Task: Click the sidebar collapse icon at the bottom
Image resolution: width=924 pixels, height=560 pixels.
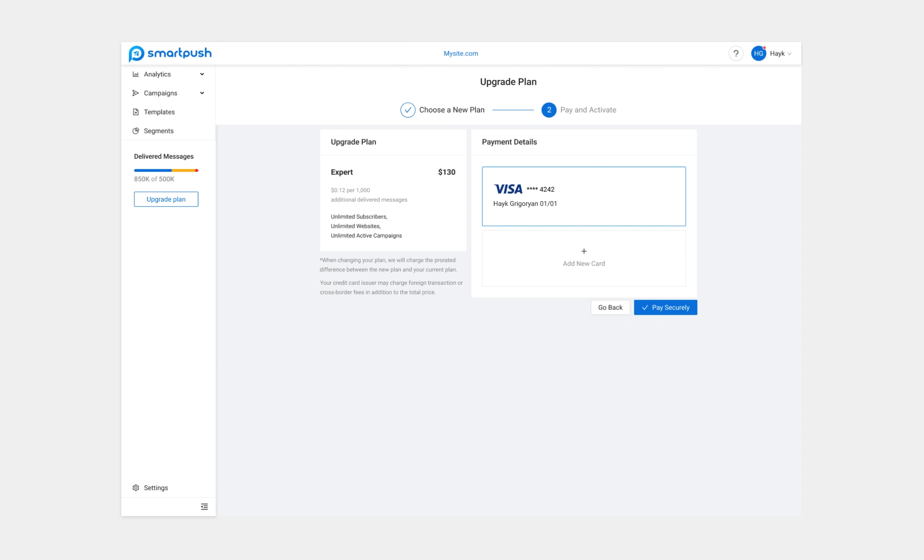Action: click(x=204, y=506)
